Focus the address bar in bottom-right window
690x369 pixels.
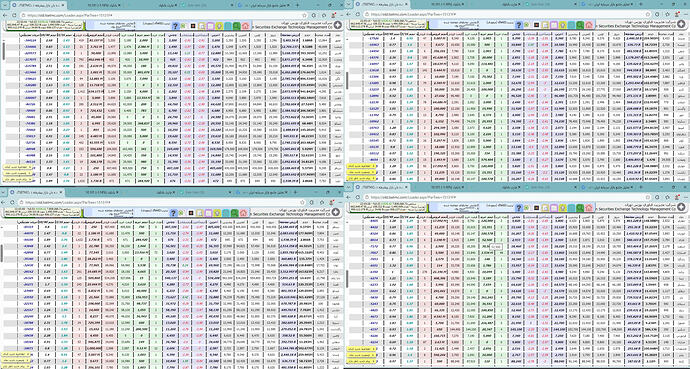pos(507,197)
